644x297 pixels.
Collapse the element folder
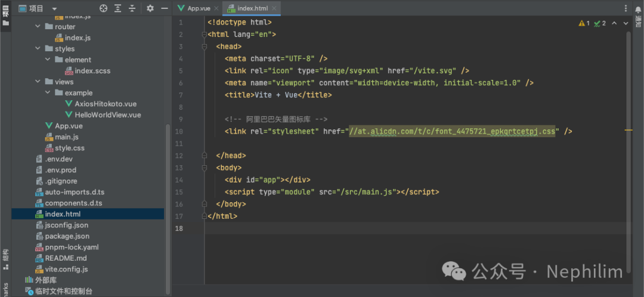coord(48,60)
